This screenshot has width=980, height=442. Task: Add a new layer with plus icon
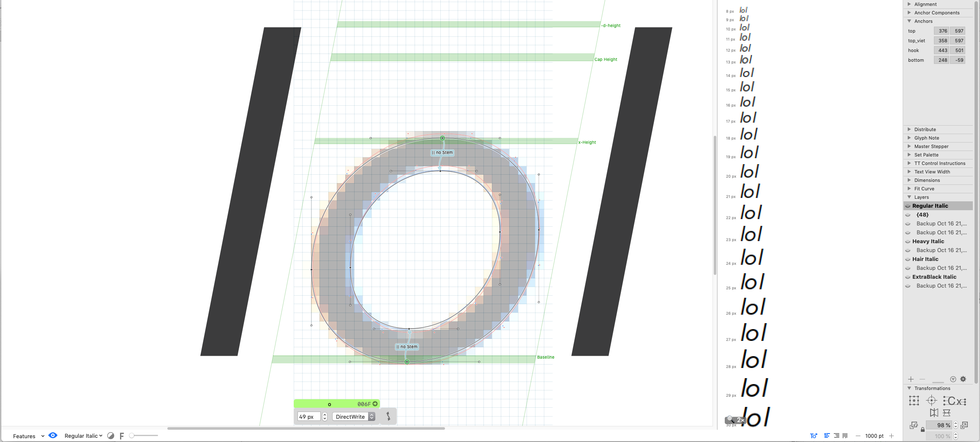[x=911, y=379]
